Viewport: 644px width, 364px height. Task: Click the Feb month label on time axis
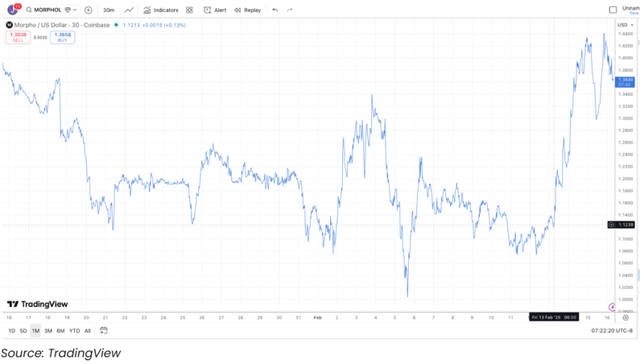pos(317,317)
